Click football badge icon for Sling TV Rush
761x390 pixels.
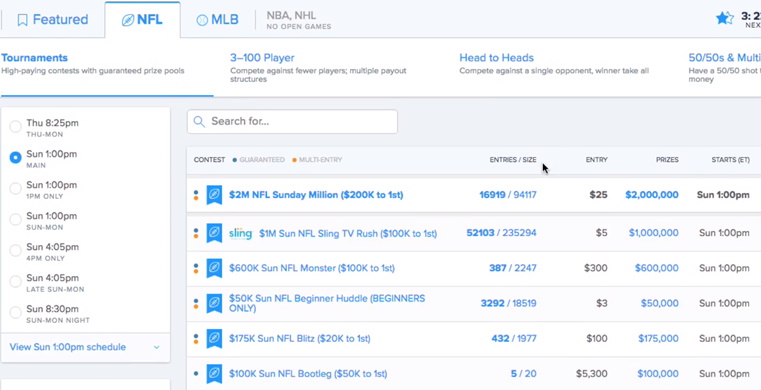214,233
